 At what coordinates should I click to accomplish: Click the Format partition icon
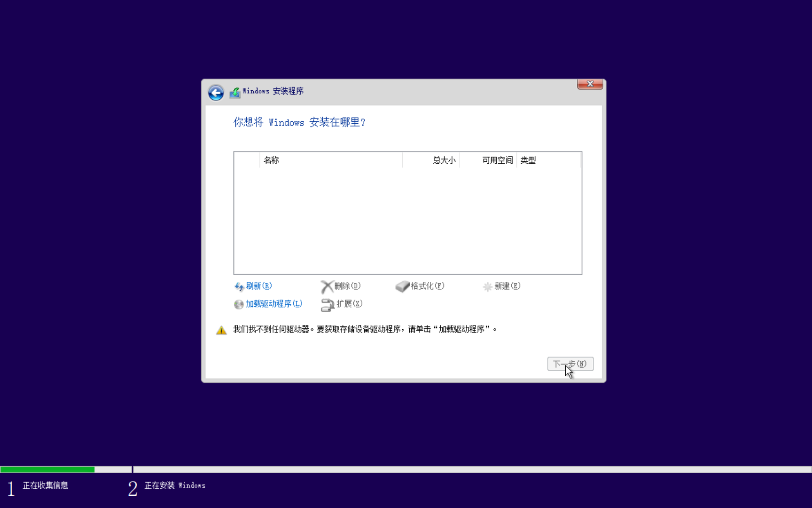point(403,286)
